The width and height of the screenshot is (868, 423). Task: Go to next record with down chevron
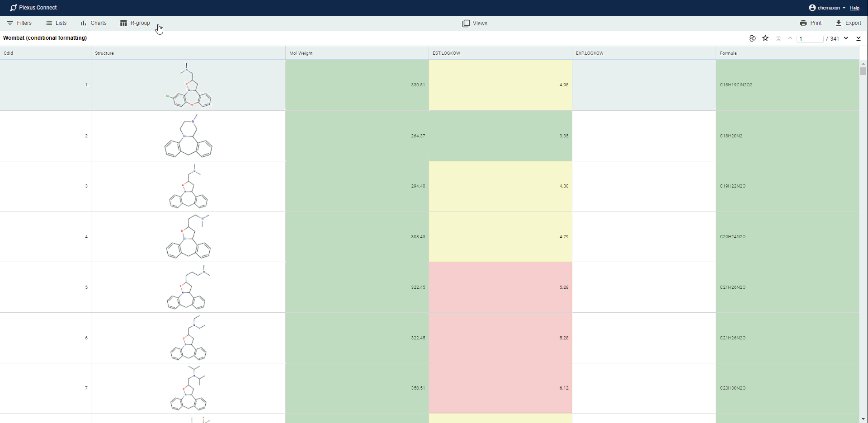pyautogui.click(x=846, y=38)
